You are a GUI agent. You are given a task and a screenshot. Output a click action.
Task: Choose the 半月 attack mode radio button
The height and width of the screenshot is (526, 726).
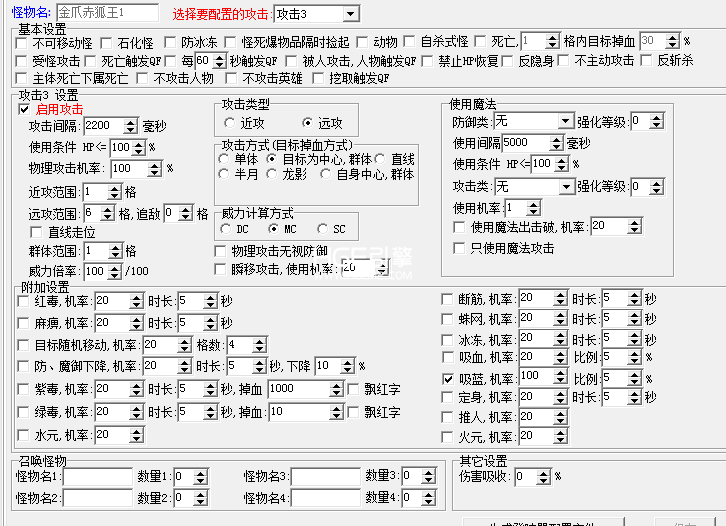[x=224, y=174]
